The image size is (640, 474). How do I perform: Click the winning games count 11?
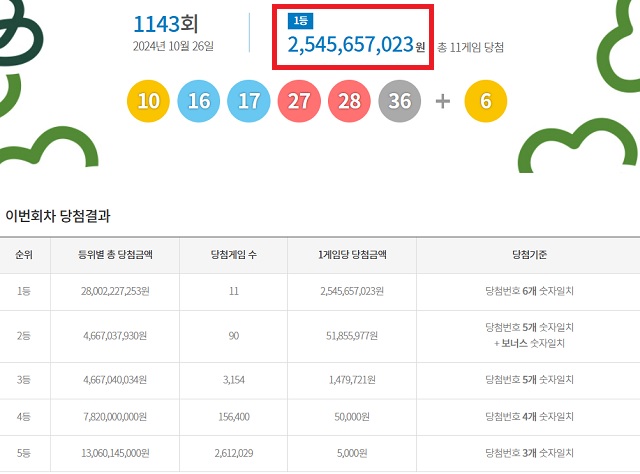233,291
